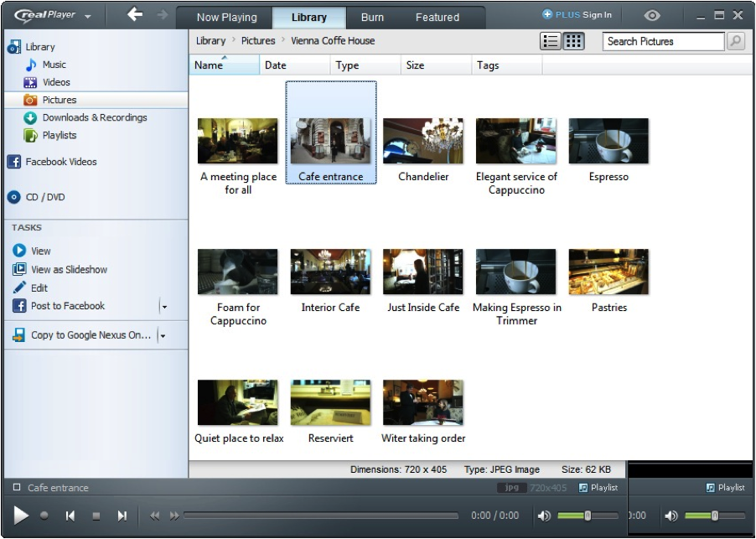Screen dimensions: 756x539
Task: Switch to the Featured tab
Action: click(438, 18)
